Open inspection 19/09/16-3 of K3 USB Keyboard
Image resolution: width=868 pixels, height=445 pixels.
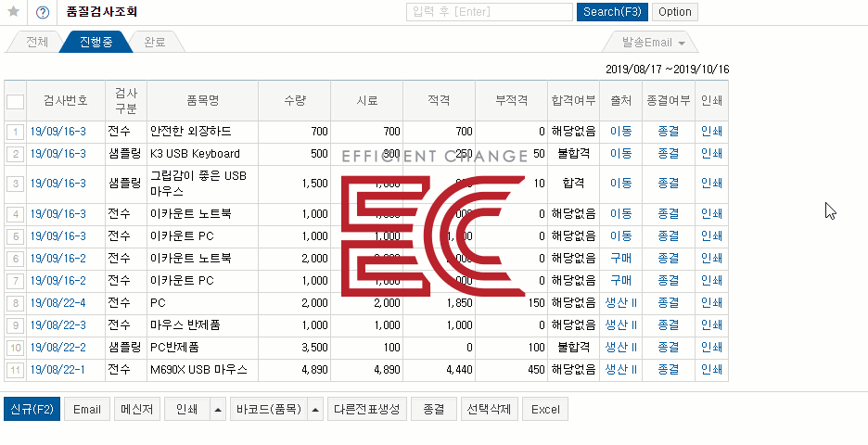[x=58, y=154]
